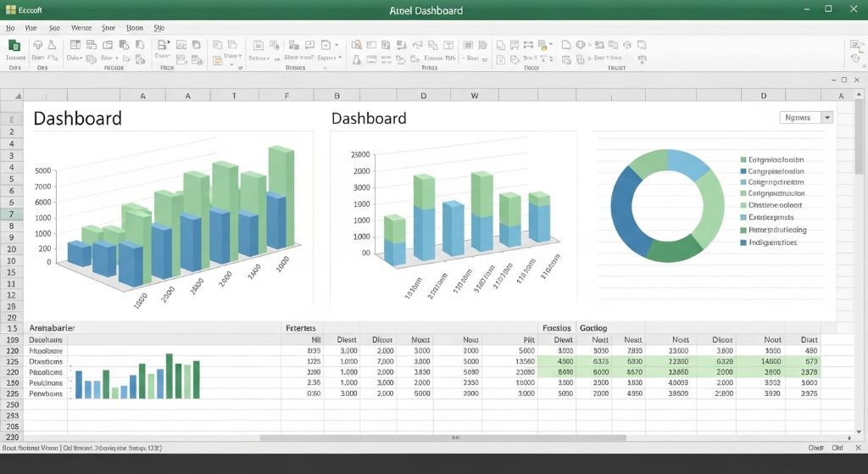Click the top icon at ribbon's far right
Viewport: 868px width, 474px height.
856,45
